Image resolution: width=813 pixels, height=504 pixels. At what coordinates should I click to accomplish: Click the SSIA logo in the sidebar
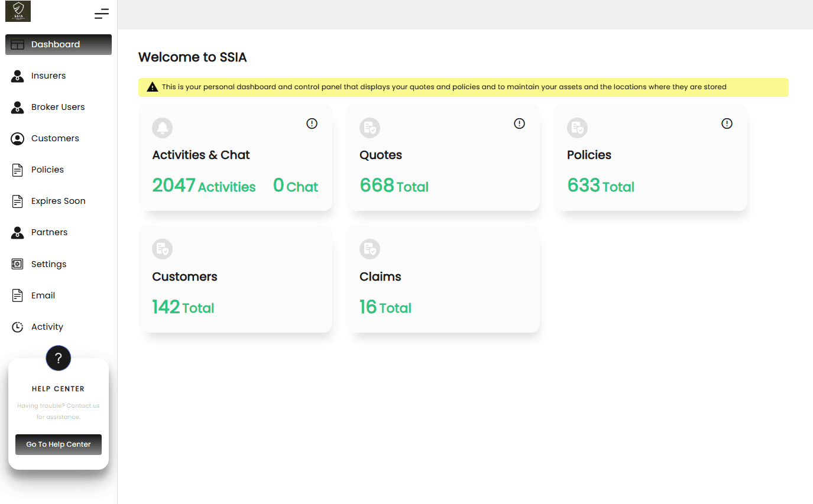18,11
